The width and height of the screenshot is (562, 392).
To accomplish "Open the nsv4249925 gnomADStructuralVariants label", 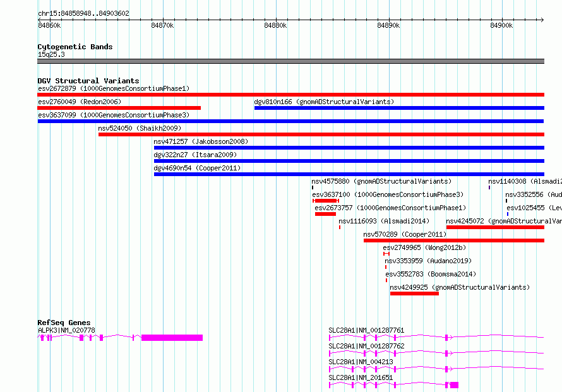I will click(460, 287).
